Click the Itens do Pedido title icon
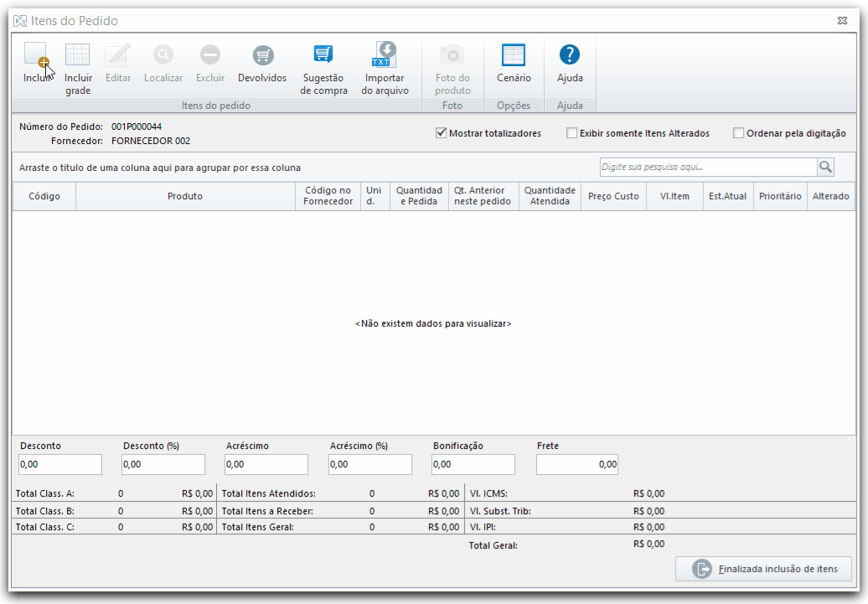Image resolution: width=868 pixels, height=604 pixels. point(20,21)
